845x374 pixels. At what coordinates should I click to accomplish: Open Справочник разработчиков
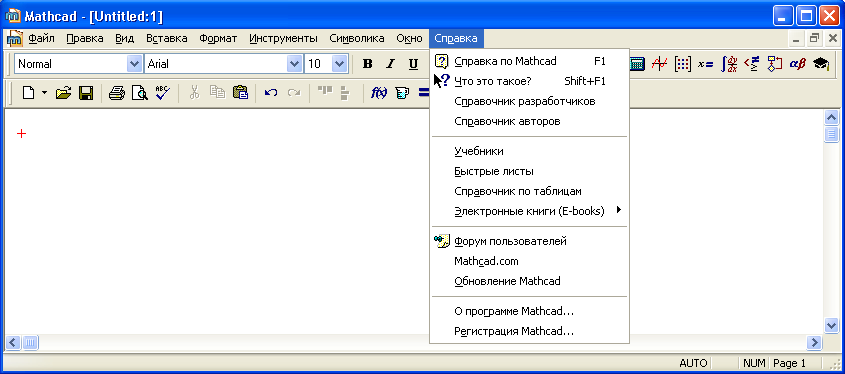click(x=530, y=101)
